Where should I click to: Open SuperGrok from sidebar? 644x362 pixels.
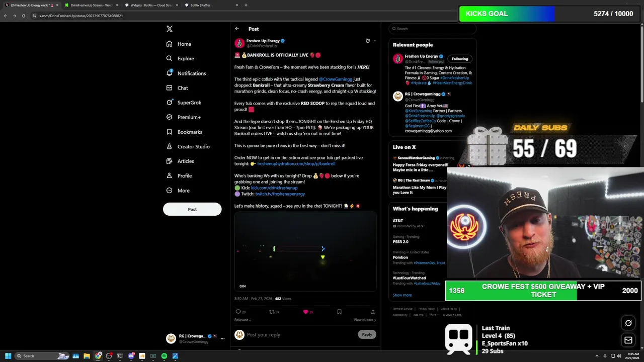[184, 103]
